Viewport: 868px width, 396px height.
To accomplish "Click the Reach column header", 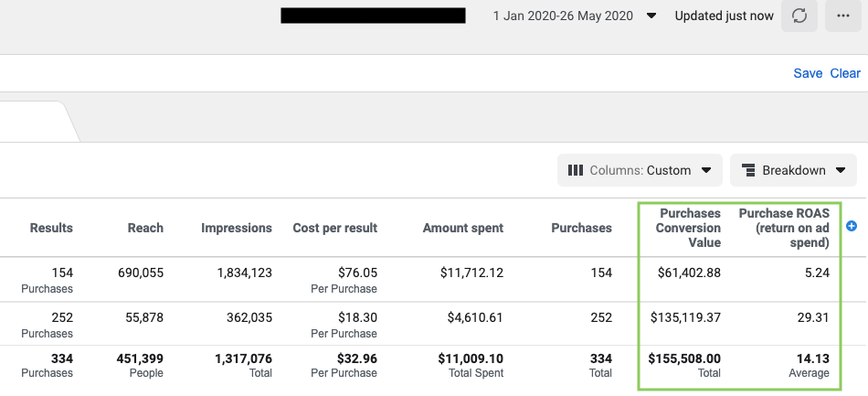I will point(145,228).
